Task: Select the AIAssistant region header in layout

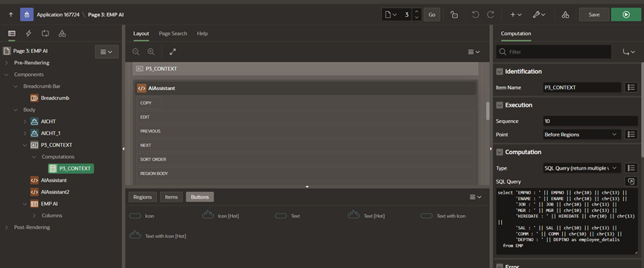Action: tap(305, 88)
